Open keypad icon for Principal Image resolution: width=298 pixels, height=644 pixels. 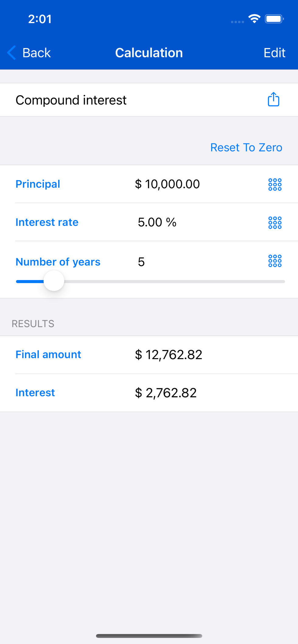tap(275, 184)
